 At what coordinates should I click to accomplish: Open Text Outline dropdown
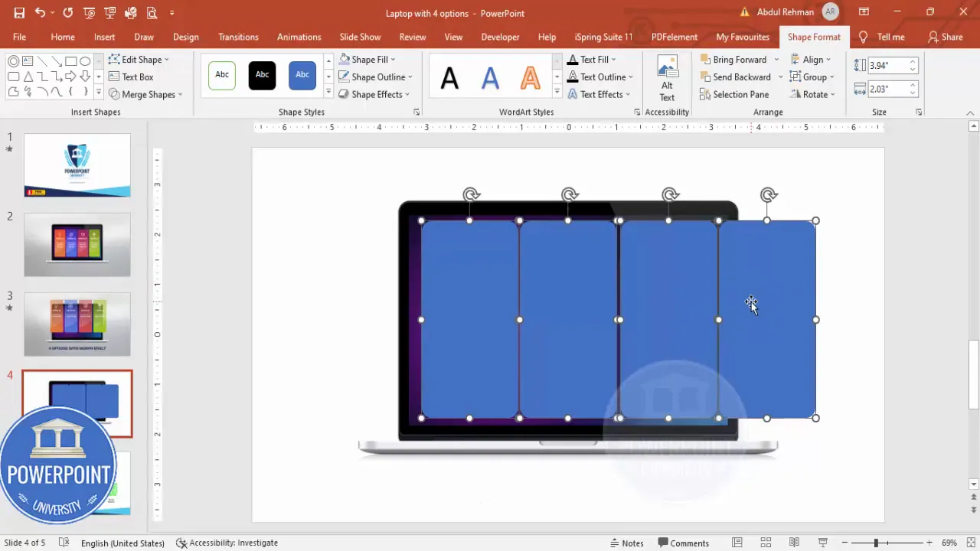(x=600, y=77)
